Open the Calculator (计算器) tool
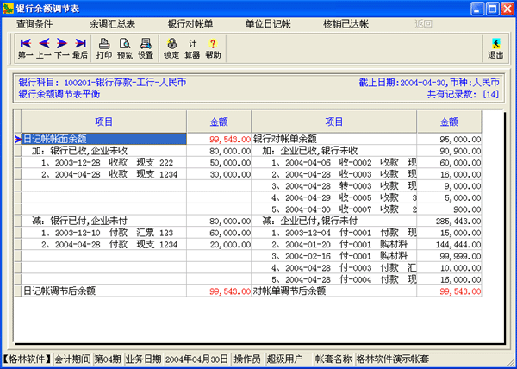This screenshot has height=369, width=517. coord(192,49)
